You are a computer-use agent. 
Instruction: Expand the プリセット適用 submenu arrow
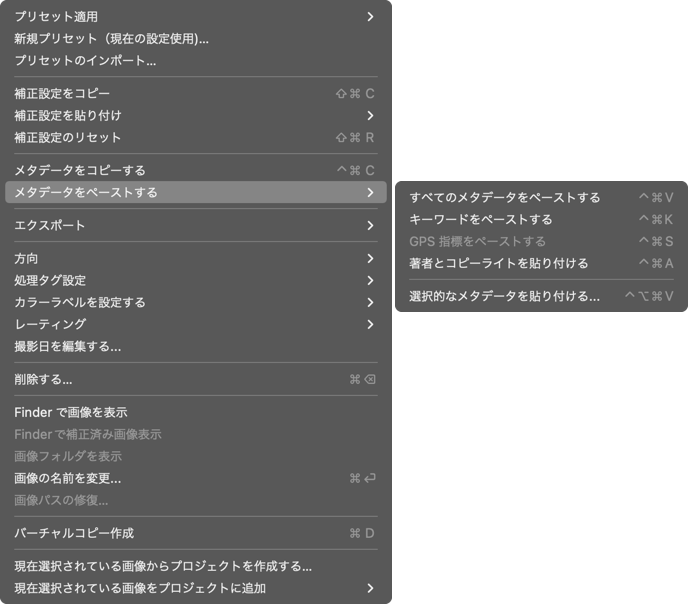pyautogui.click(x=370, y=17)
